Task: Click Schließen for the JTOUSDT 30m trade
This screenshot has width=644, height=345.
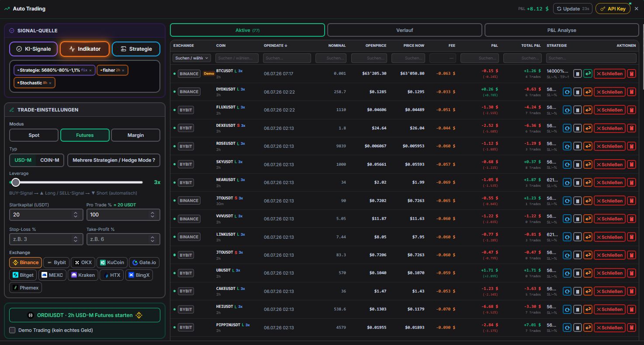Action: [609, 201]
